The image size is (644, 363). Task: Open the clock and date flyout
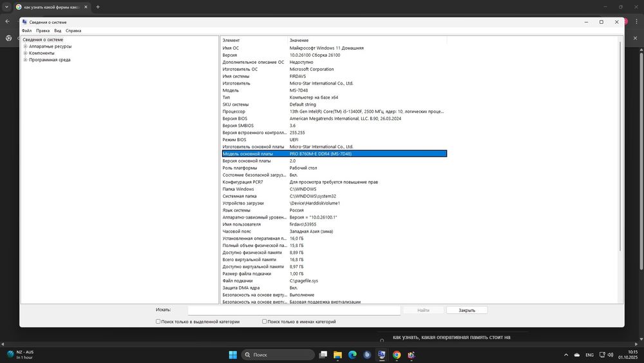tap(628, 355)
